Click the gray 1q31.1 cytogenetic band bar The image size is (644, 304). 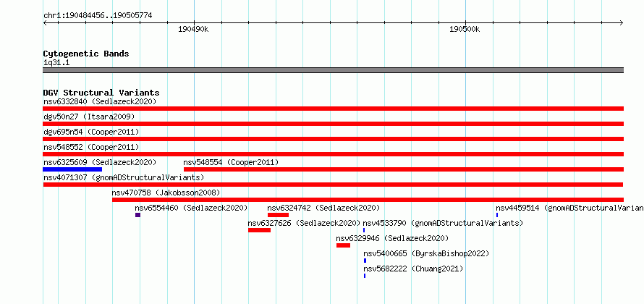333,70
